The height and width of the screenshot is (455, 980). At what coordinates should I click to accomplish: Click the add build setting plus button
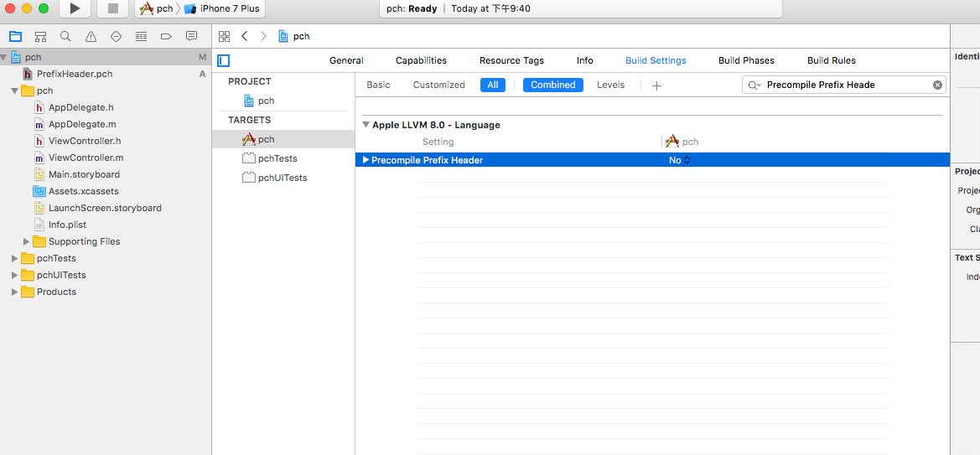point(656,85)
